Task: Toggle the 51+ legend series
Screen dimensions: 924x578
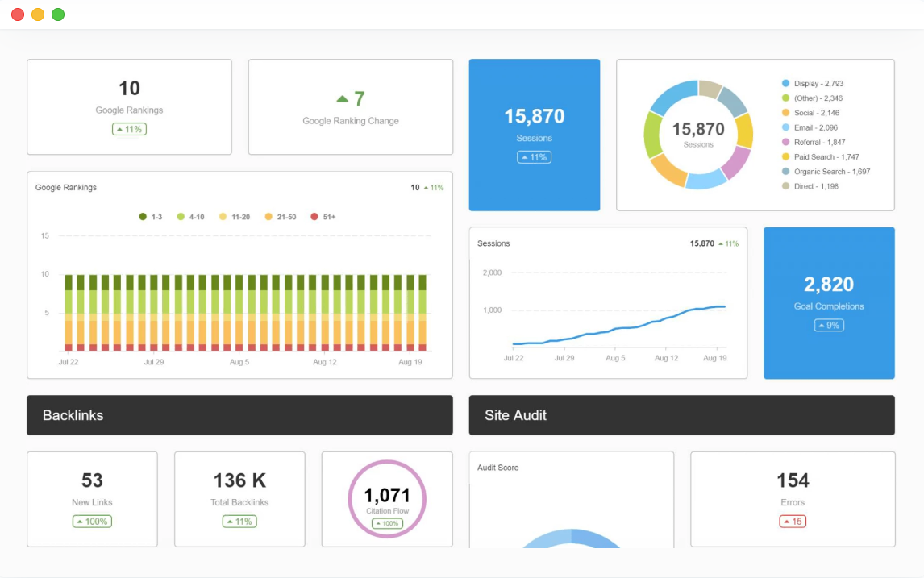Action: [x=323, y=217]
